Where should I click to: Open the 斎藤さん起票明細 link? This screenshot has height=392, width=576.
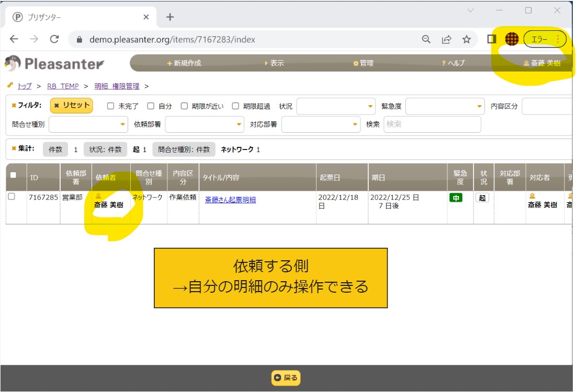(230, 200)
